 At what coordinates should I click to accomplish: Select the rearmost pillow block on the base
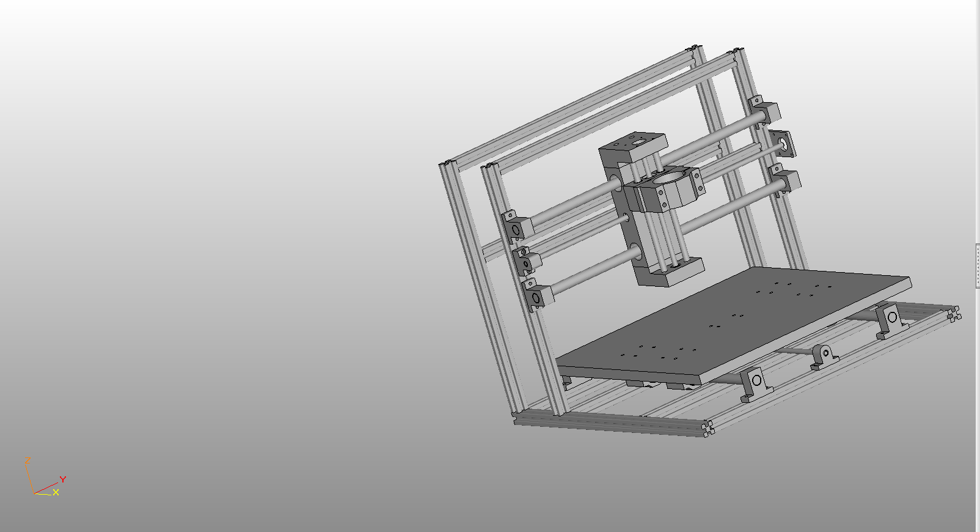(x=891, y=321)
